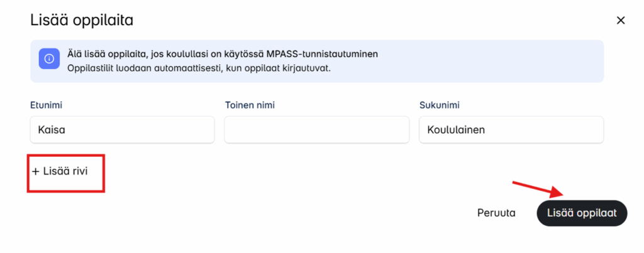Click the red highlight box's top border
The image size is (644, 253).
pyautogui.click(x=65, y=154)
